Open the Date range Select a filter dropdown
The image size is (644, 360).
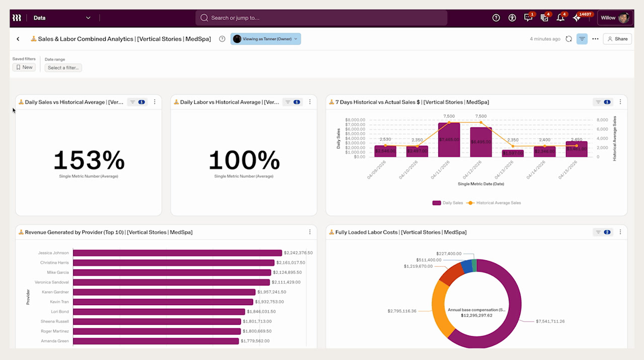tap(63, 67)
